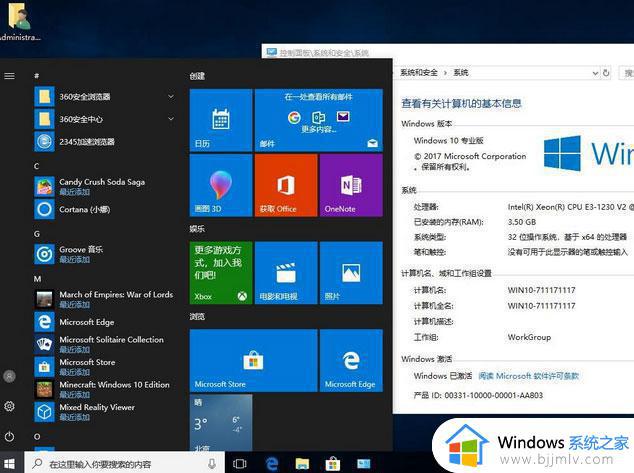Open the 画图 3D tile
This screenshot has width=634, height=473.
[221, 185]
